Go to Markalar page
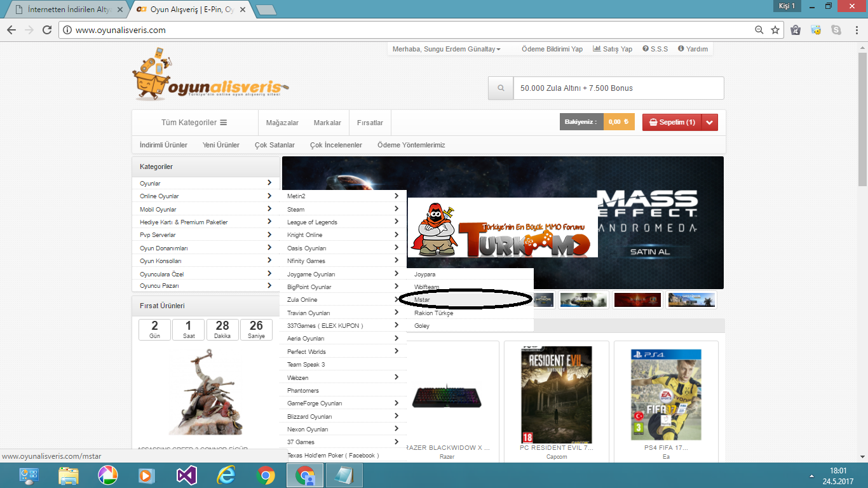This screenshot has height=488, width=868. pyautogui.click(x=327, y=123)
